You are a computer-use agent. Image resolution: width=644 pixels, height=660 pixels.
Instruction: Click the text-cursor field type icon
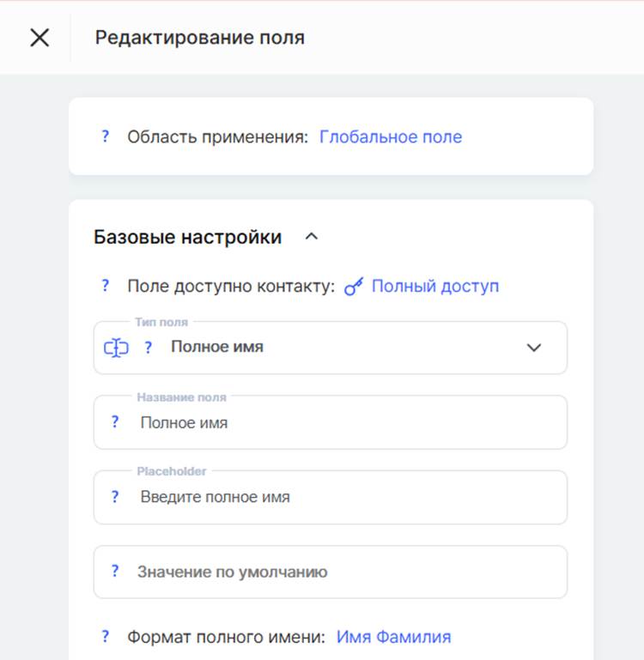click(x=116, y=348)
